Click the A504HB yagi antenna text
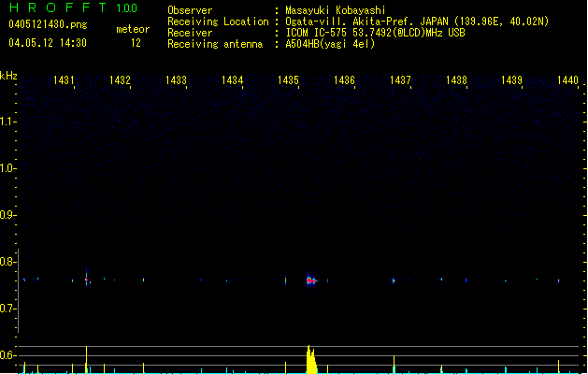This screenshot has height=374, width=588. (x=330, y=44)
